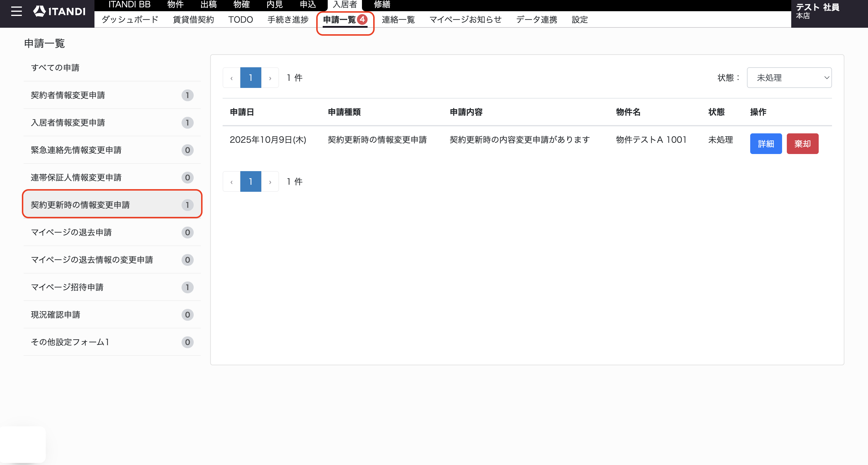The height and width of the screenshot is (465, 868).
Task: Open the 設定 menu item
Action: pos(580,19)
